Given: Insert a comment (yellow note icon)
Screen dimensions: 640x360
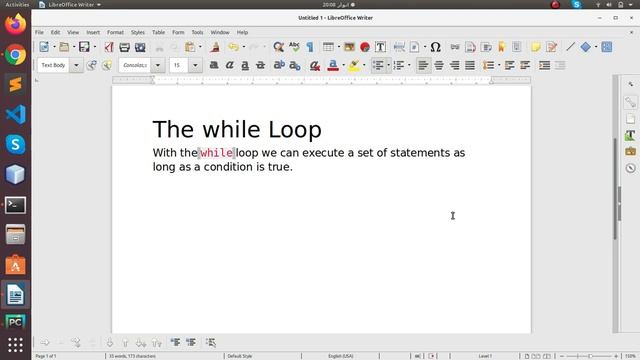Looking at the screenshot, I should point(536,47).
